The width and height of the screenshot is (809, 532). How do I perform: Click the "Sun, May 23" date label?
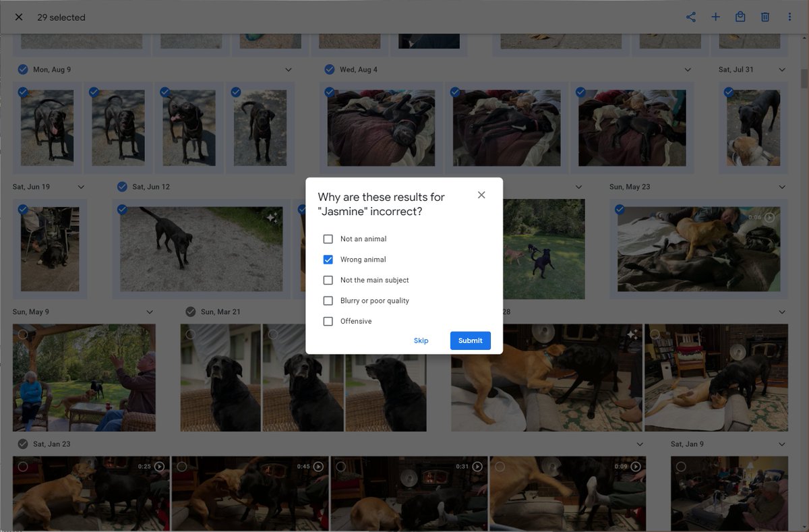coord(630,187)
